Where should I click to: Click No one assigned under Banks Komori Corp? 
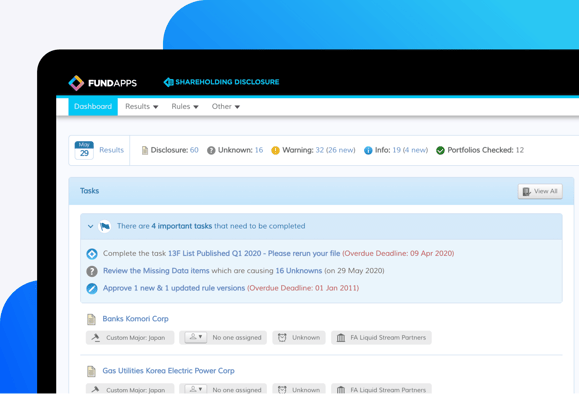click(237, 338)
